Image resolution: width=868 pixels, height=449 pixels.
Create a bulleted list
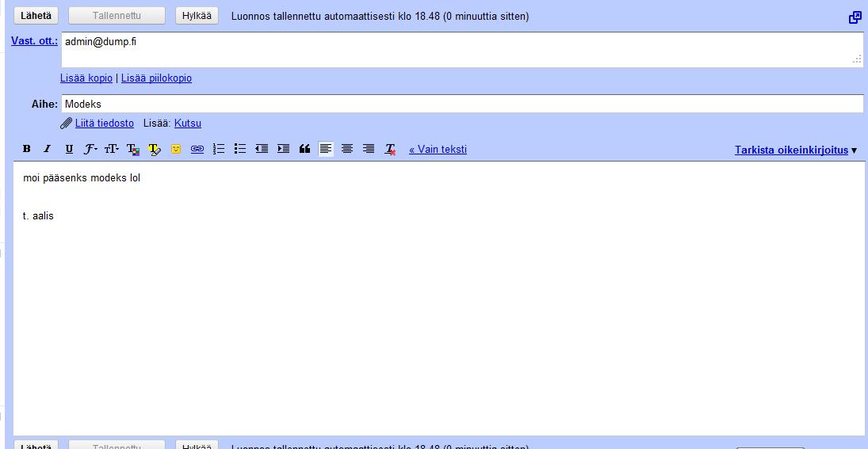[240, 149]
